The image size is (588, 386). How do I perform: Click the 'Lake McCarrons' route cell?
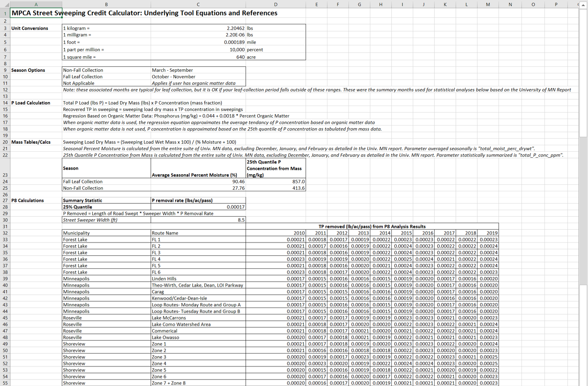[198, 318]
